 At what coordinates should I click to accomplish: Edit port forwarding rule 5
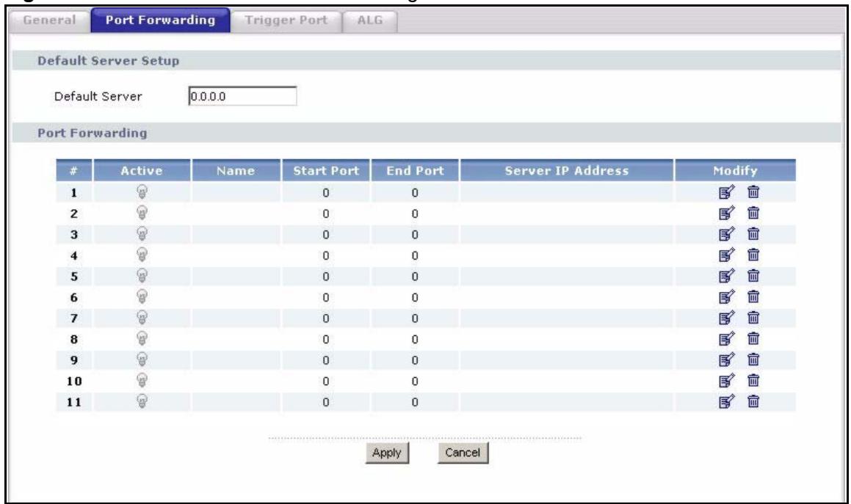coord(726,276)
